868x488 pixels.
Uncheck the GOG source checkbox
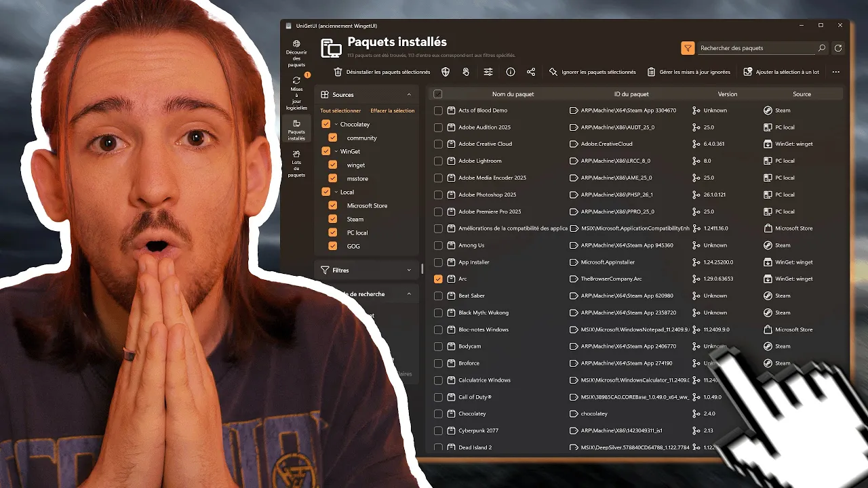[332, 246]
